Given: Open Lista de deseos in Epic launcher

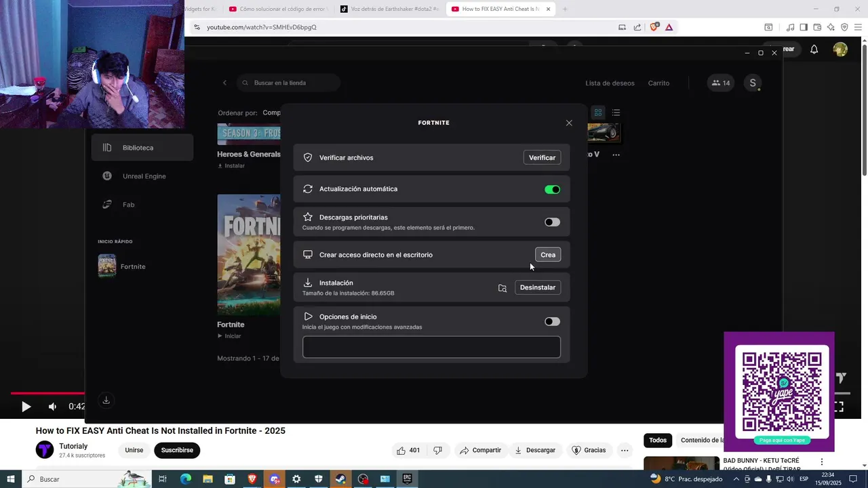Looking at the screenshot, I should coord(610,83).
